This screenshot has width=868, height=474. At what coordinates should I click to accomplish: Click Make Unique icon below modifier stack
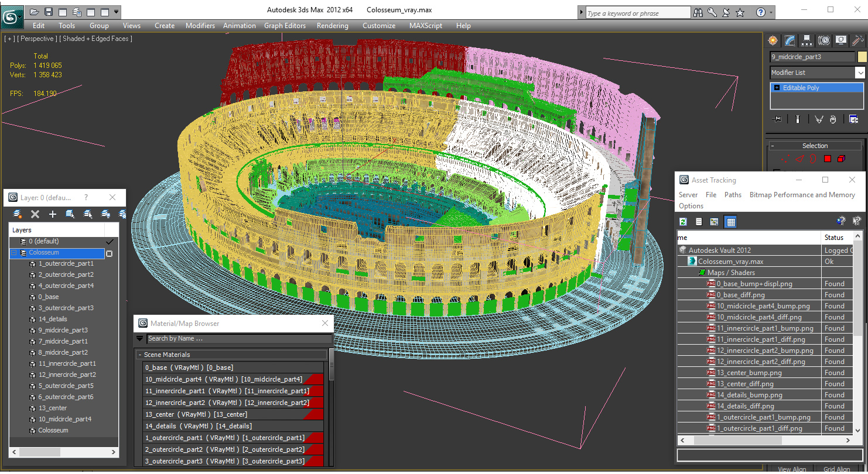(x=819, y=119)
